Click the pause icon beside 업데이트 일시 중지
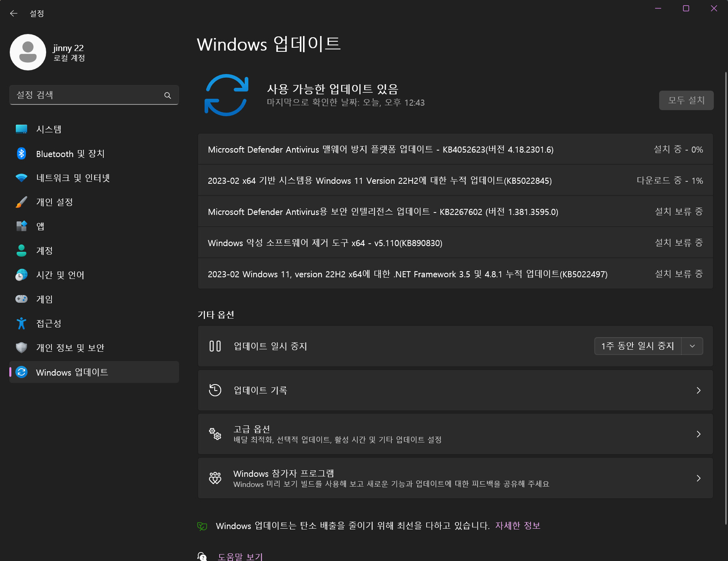Image resolution: width=728 pixels, height=561 pixels. pos(215,346)
